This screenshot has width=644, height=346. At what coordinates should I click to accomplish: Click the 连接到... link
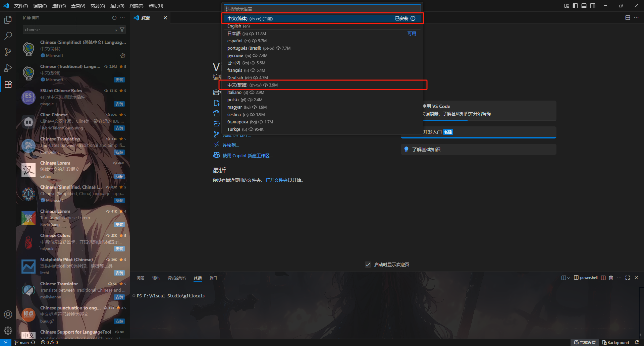[x=231, y=146]
